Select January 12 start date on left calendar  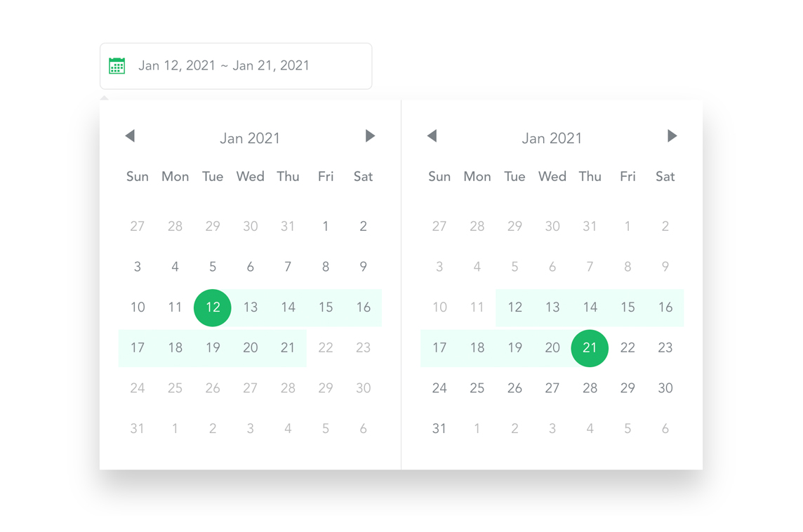(x=212, y=307)
